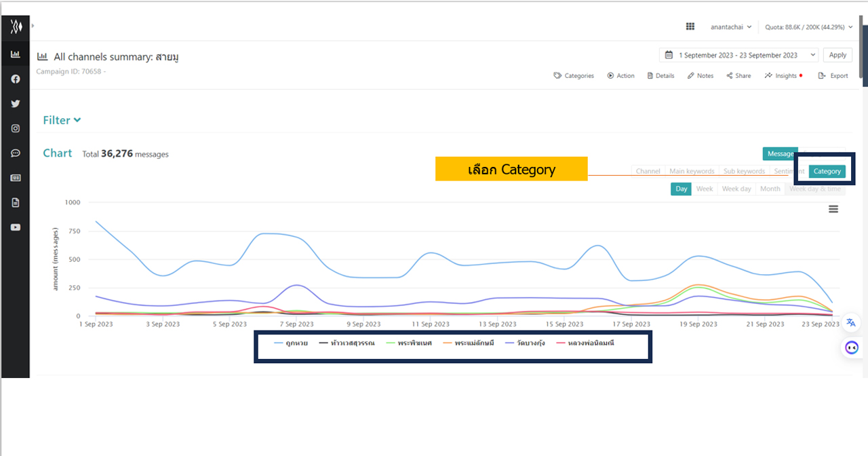Set chart interval to Day

(x=682, y=189)
